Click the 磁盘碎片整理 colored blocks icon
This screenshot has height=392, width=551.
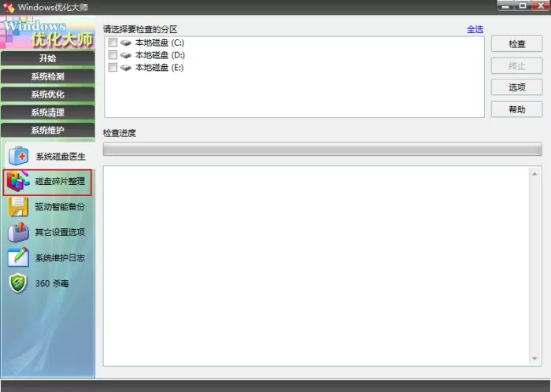tap(17, 181)
